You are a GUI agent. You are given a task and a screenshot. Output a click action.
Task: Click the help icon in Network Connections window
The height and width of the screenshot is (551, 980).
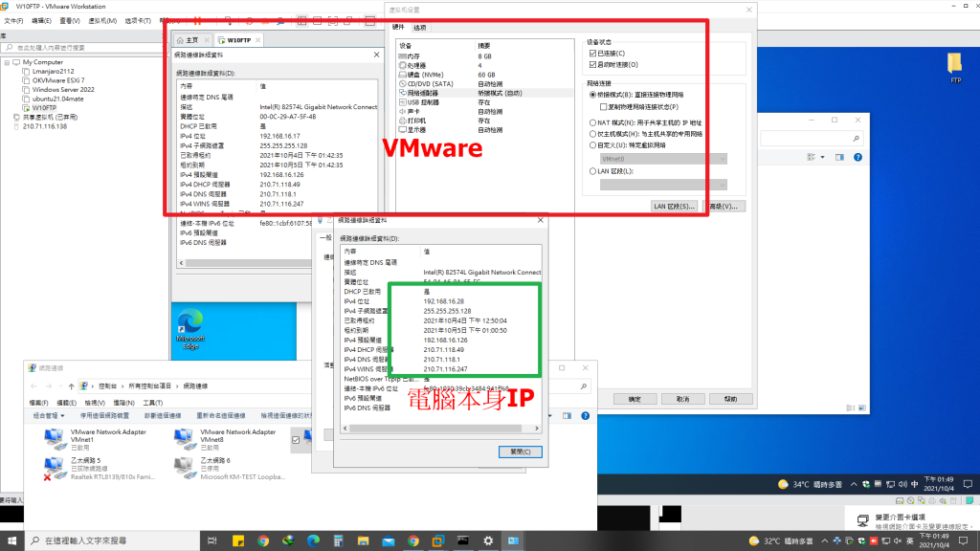click(x=585, y=415)
